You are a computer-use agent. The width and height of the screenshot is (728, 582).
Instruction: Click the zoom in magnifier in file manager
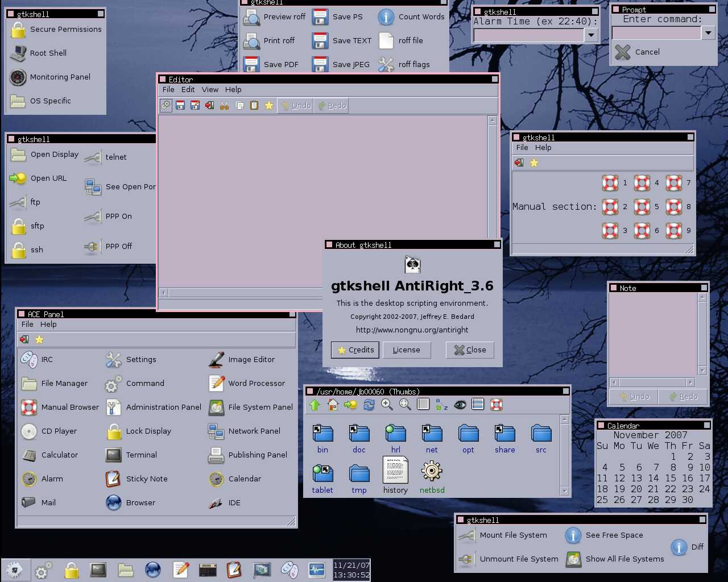pos(387,405)
